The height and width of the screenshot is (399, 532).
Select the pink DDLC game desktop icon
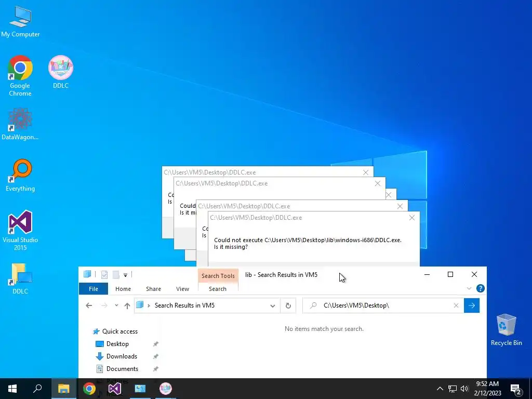pyautogui.click(x=61, y=72)
